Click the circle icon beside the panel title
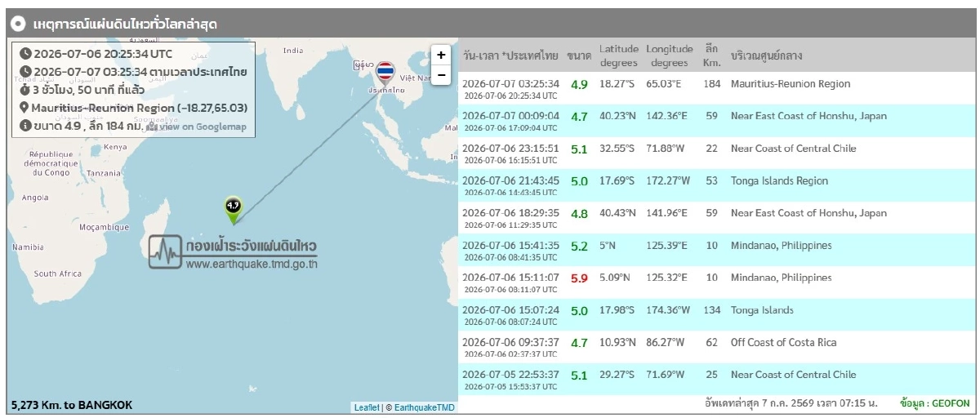This screenshot has height=418, width=980. 19,24
